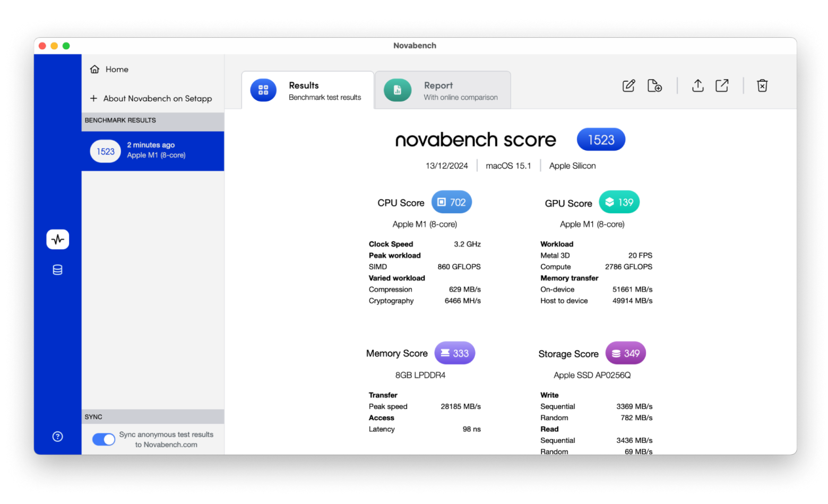This screenshot has width=828, height=504.
Task: Click the Memory Score 333 badge
Action: click(455, 353)
